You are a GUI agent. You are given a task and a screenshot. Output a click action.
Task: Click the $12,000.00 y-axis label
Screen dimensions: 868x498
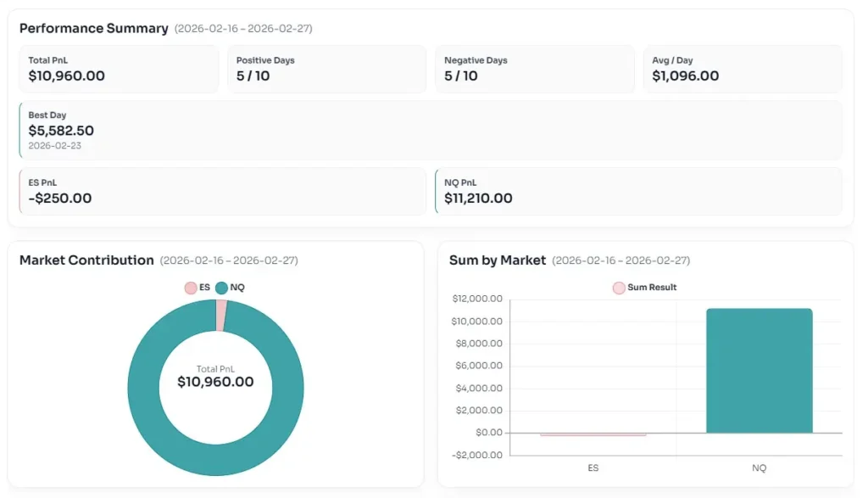(478, 299)
